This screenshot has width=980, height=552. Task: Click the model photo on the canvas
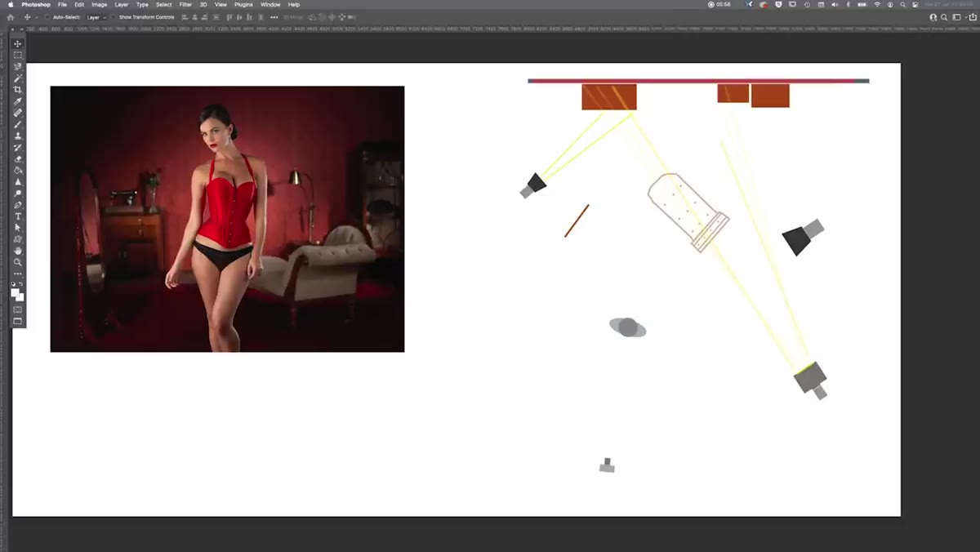[227, 219]
